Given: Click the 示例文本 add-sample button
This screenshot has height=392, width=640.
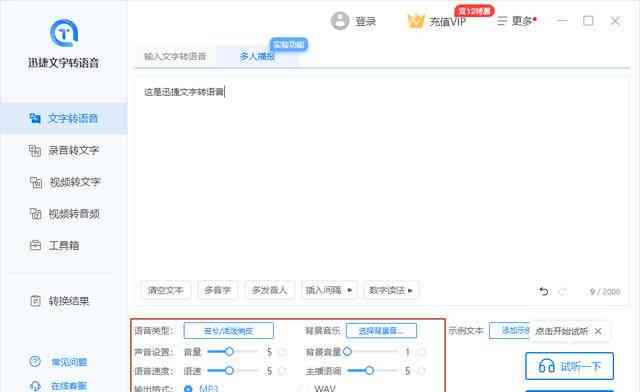Looking at the screenshot, I should point(509,331).
